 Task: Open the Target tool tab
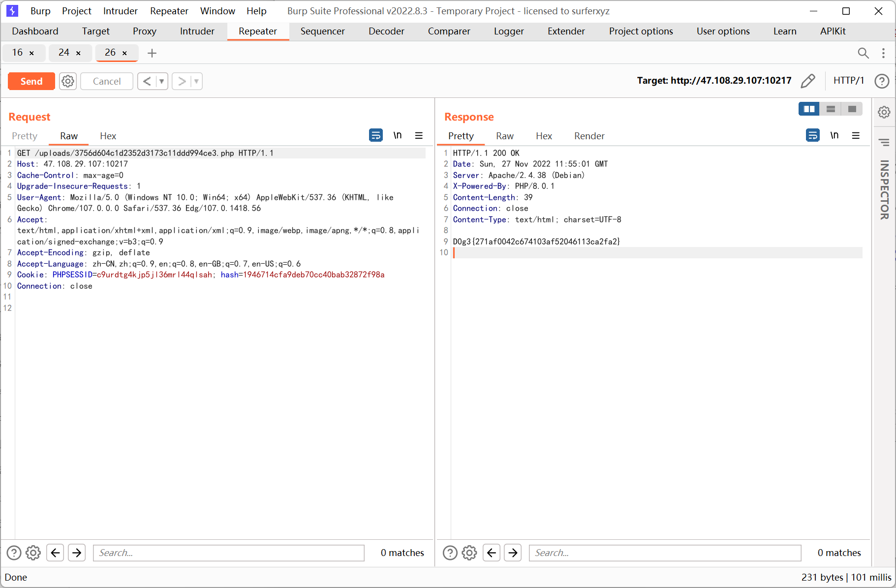(95, 31)
